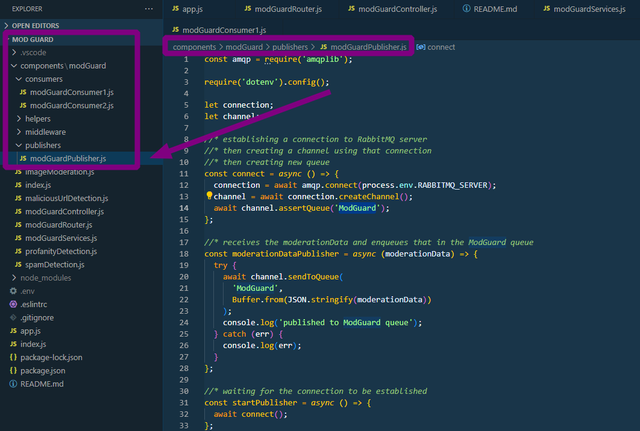Click the package.json braces icon
This screenshot has height=431, width=640.
coord(13,371)
